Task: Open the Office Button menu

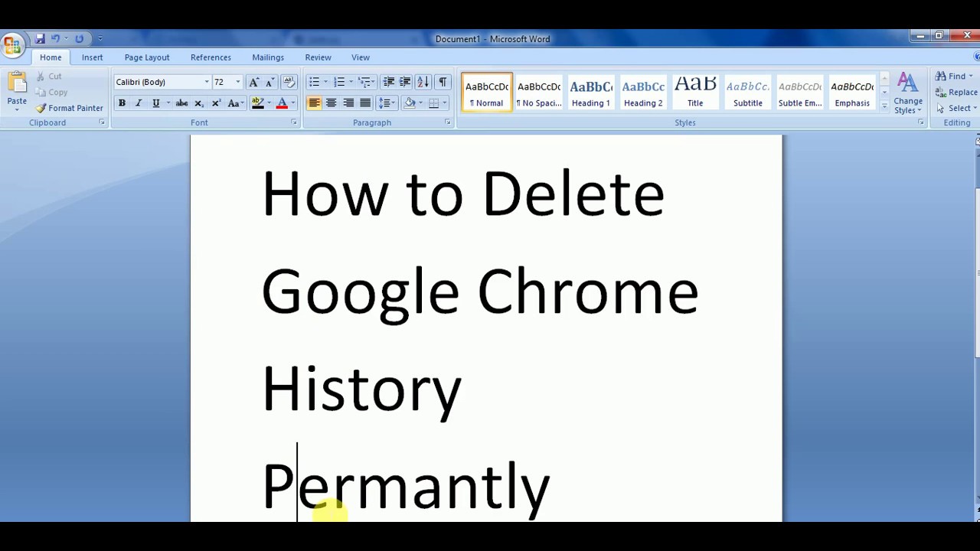Action: point(11,45)
